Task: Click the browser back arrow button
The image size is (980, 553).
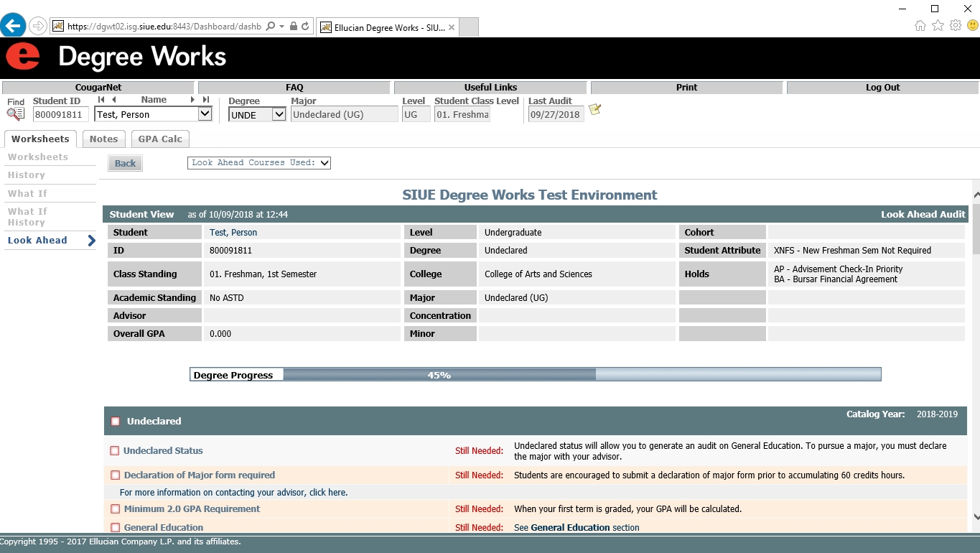Action: point(13,26)
